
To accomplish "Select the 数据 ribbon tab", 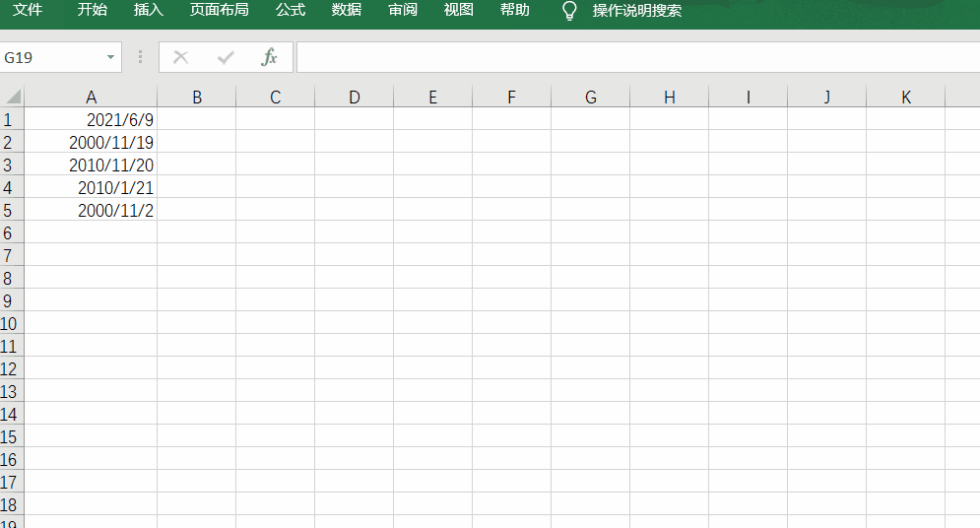I will (x=347, y=10).
